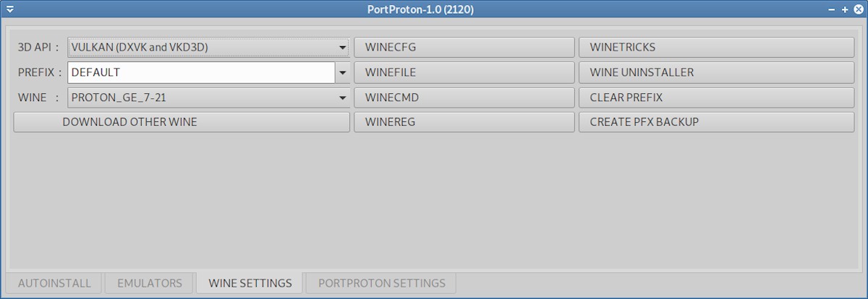
Task: Click the "WINE :" label
Action: pos(38,97)
